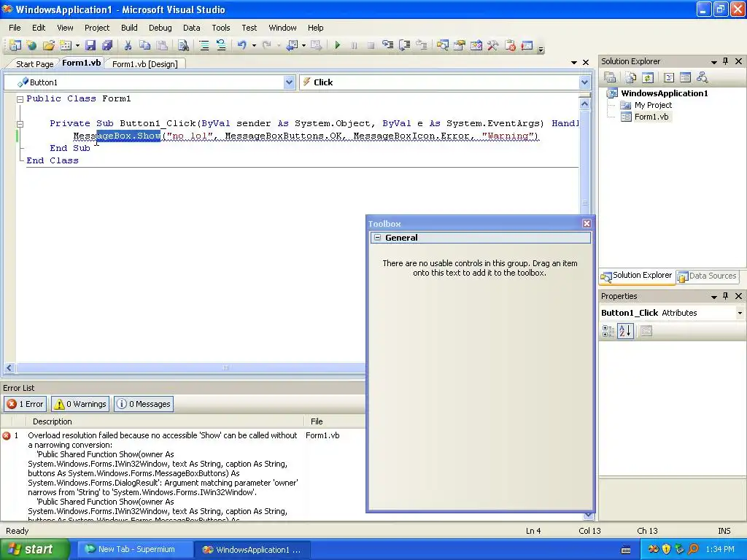Click the Copy toolbar icon
Viewport: 747px width, 560px height.
(x=145, y=45)
